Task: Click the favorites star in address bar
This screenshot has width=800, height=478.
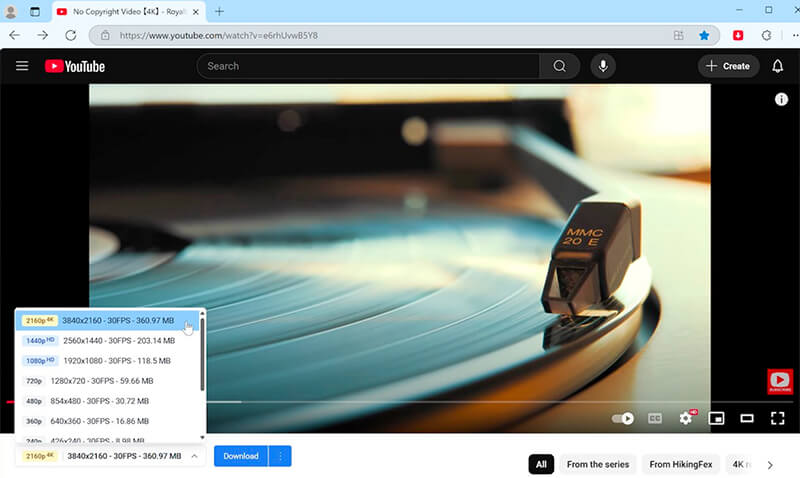Action: [x=704, y=35]
